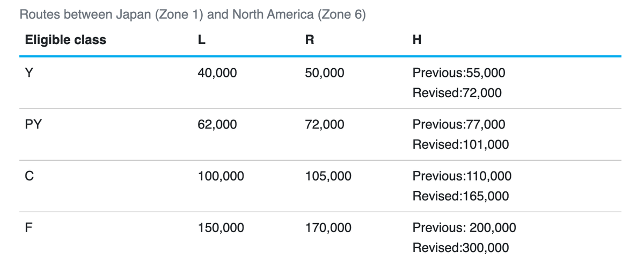This screenshot has height=266, width=644.
Task: Select the Eligible class column header
Action: point(65,40)
